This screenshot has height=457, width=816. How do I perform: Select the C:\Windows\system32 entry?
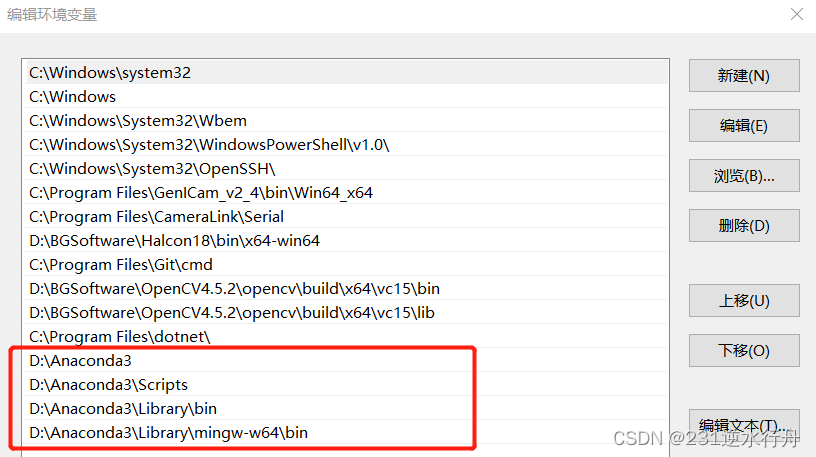345,72
